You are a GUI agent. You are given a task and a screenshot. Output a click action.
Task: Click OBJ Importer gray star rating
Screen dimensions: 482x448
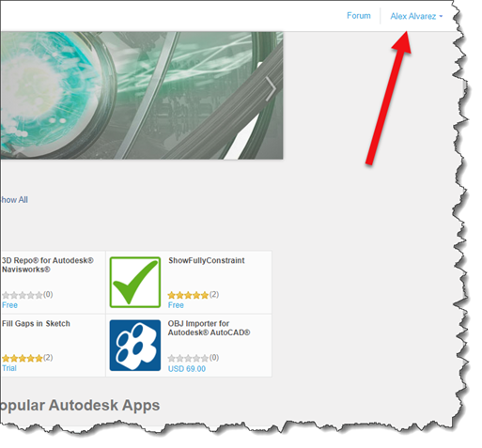(x=188, y=358)
